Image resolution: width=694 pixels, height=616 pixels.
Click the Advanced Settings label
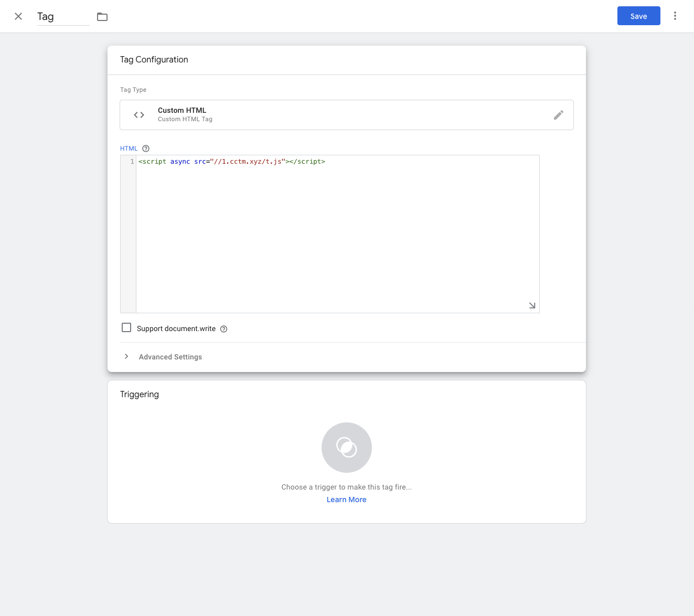click(x=170, y=357)
